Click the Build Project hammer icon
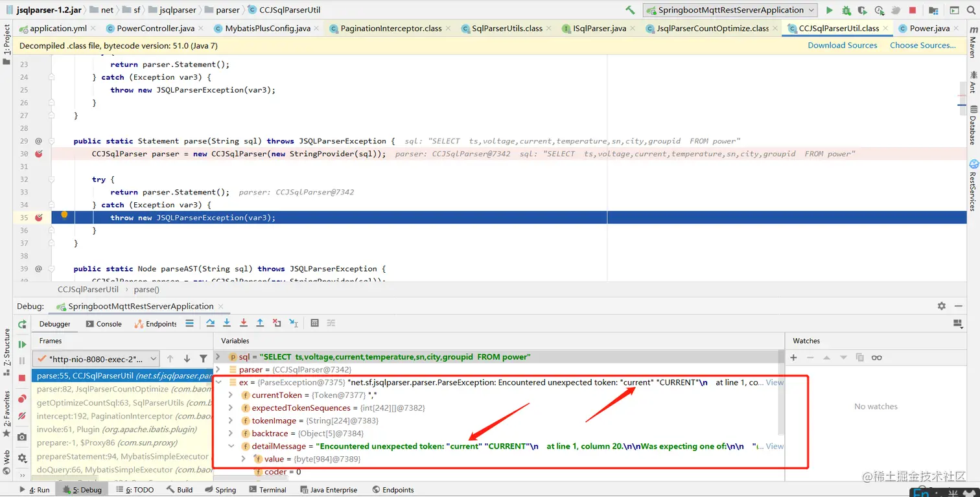Image resolution: width=980 pixels, height=497 pixels. point(630,10)
